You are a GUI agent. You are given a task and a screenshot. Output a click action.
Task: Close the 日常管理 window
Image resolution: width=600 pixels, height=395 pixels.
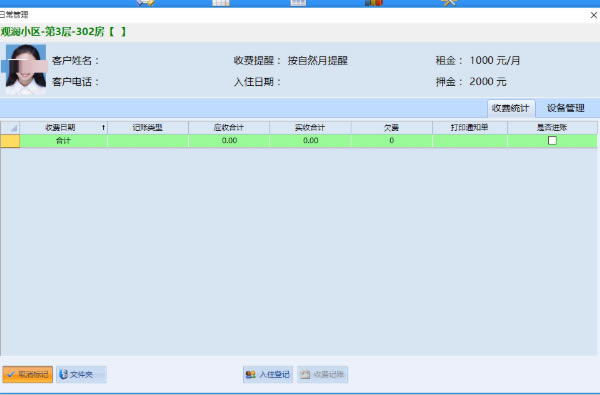point(593,15)
